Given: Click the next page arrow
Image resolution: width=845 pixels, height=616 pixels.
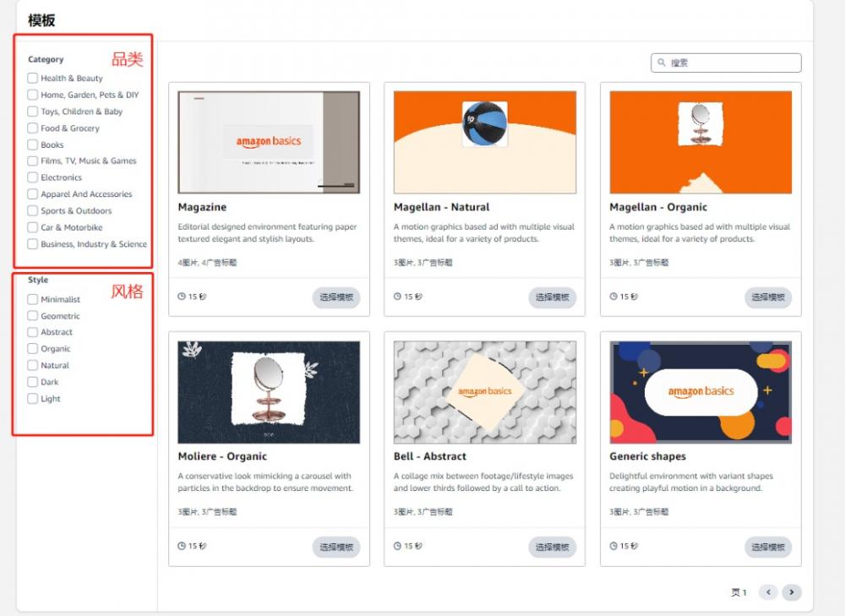Looking at the screenshot, I should point(791,592).
